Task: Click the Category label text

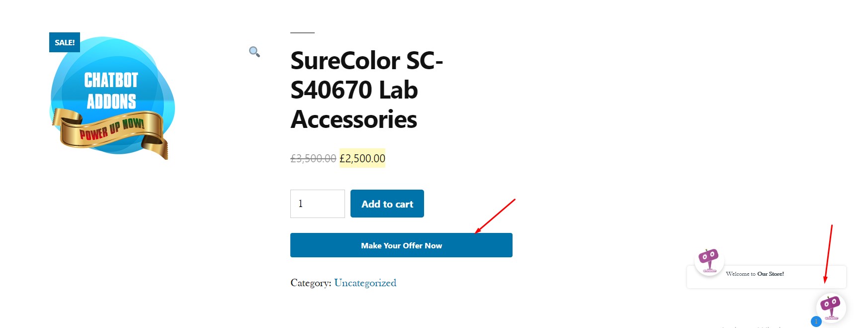Action: pyautogui.click(x=311, y=283)
